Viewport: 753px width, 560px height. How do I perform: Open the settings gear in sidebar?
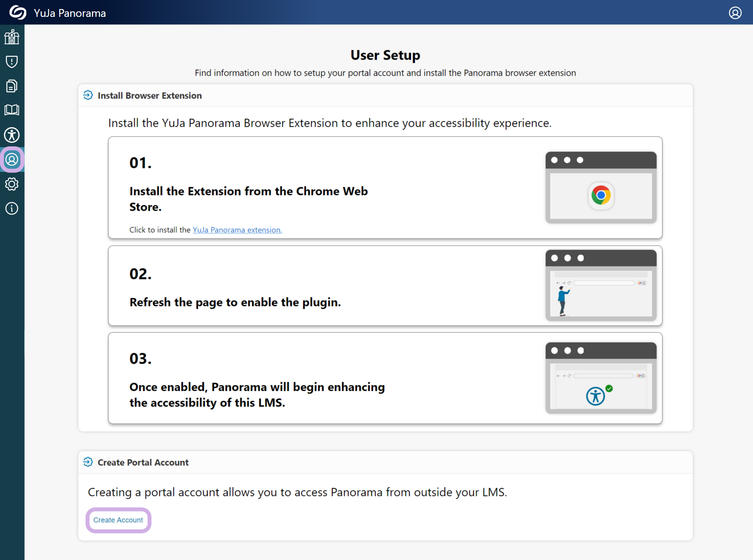click(x=12, y=184)
